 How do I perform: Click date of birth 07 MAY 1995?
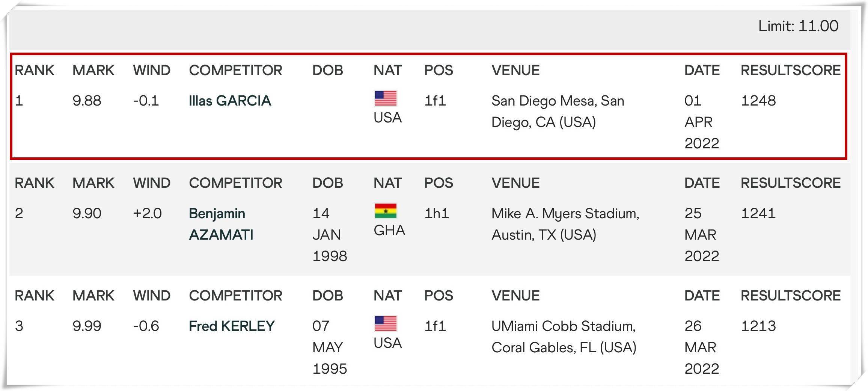tap(330, 347)
